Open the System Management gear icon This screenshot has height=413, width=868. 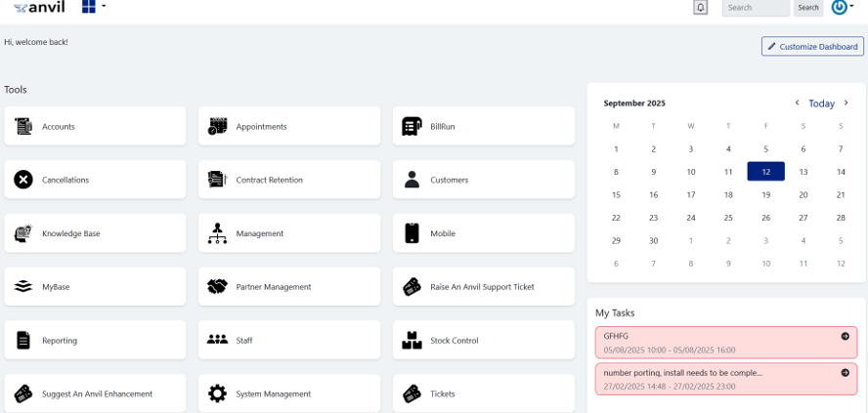(x=217, y=393)
